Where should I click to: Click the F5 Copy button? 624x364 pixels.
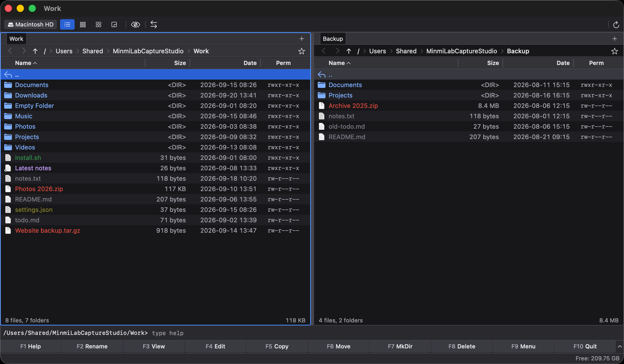pyautogui.click(x=277, y=346)
